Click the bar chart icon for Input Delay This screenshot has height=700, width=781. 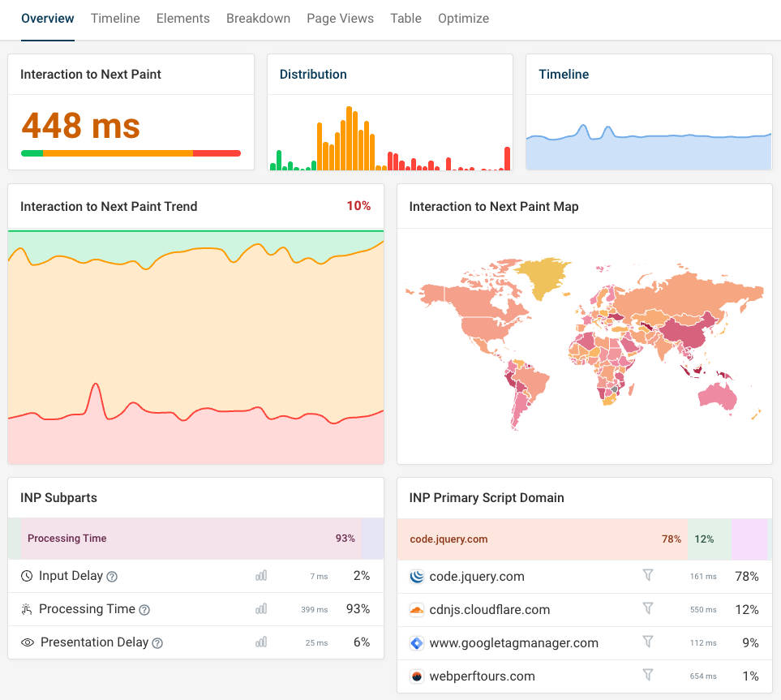click(260, 576)
